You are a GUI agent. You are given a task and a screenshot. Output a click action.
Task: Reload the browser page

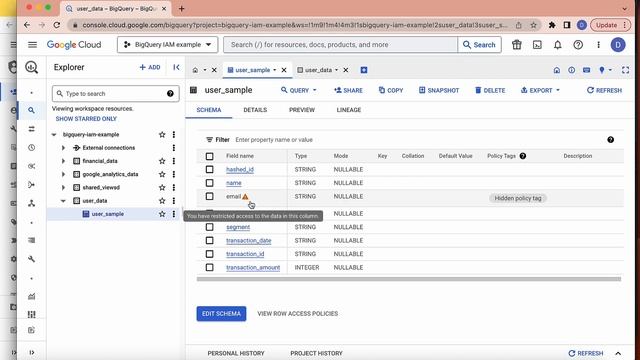click(57, 25)
